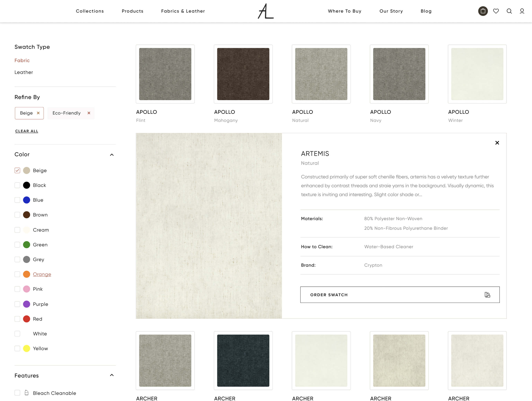Open the Products navigation menu

(132, 11)
